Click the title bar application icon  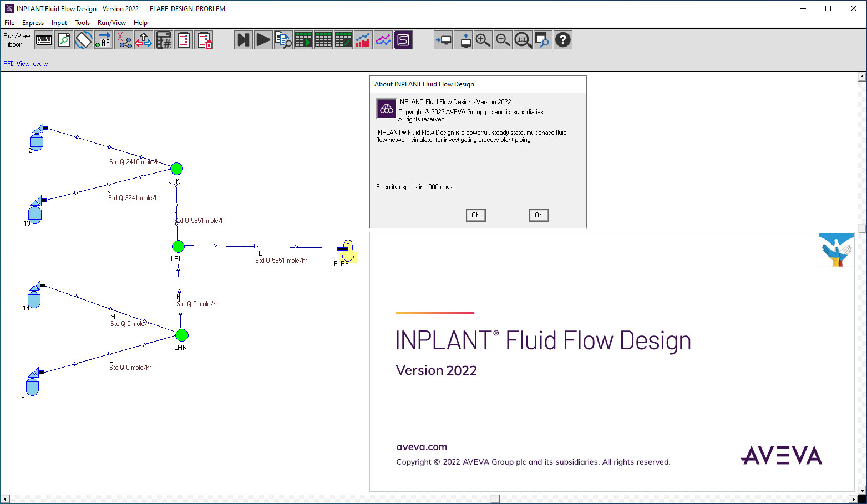[9, 8]
